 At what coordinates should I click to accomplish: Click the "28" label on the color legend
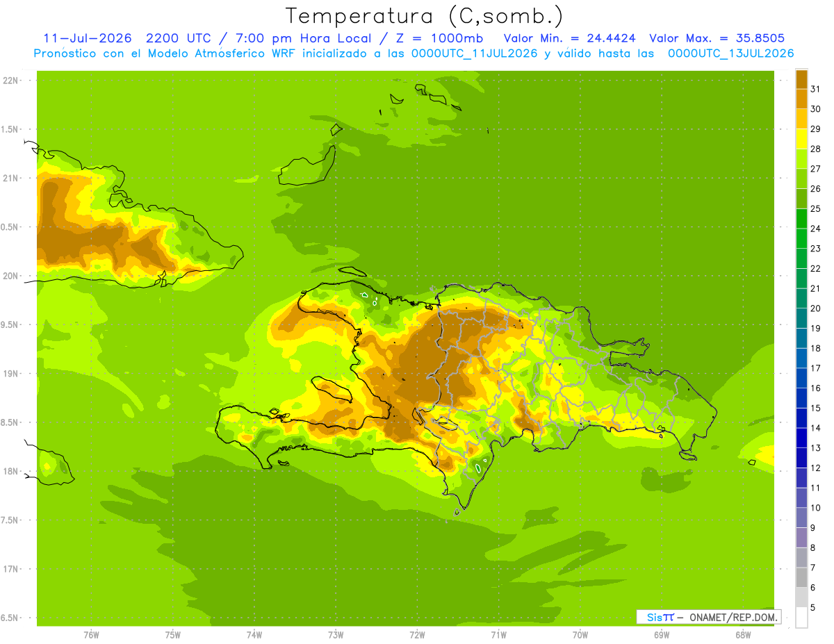point(815,149)
